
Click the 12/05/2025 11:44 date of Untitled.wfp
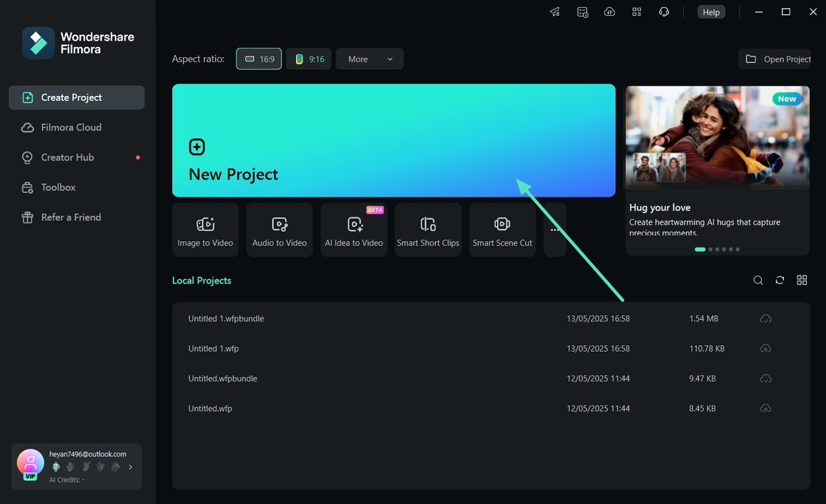pos(598,408)
